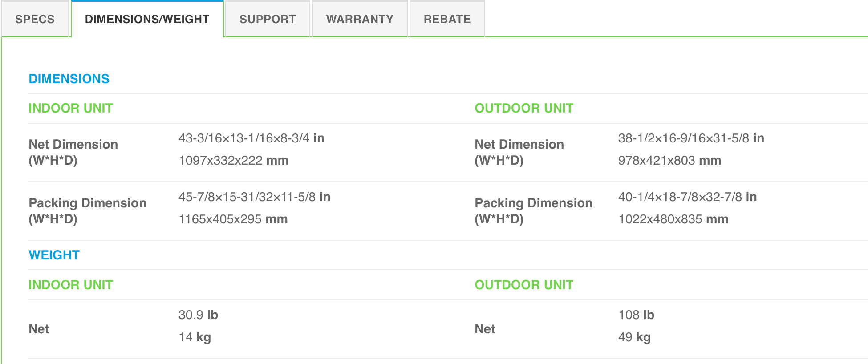
Task: Select the DIMENSIONS/WEIGHT tab
Action: [147, 19]
